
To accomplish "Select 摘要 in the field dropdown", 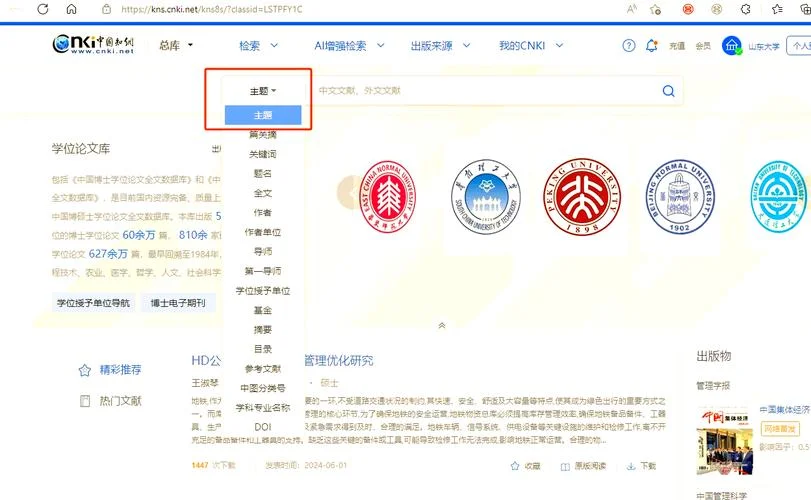I will [263, 329].
